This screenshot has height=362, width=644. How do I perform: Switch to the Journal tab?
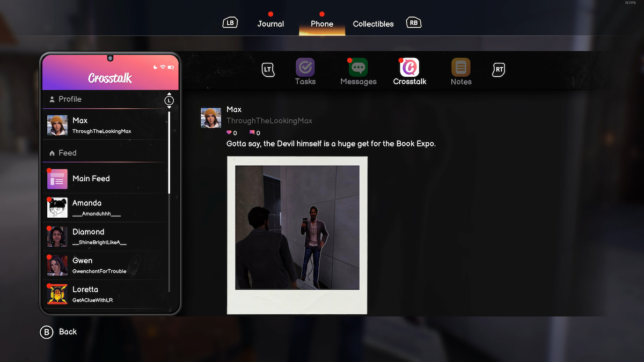click(x=270, y=24)
